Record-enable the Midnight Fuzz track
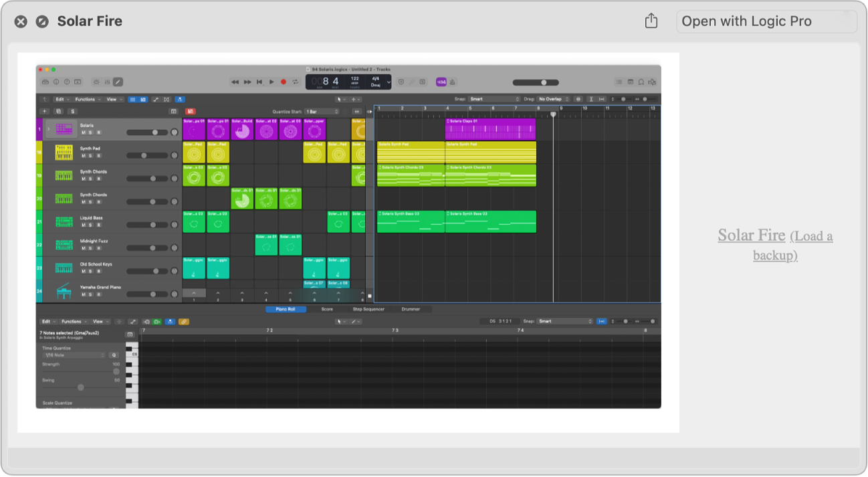Viewport: 868px width, 477px height. [99, 248]
